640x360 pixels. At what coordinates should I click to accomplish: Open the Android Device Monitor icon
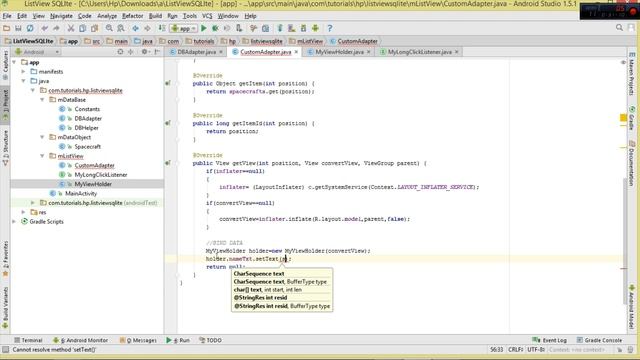(x=315, y=28)
